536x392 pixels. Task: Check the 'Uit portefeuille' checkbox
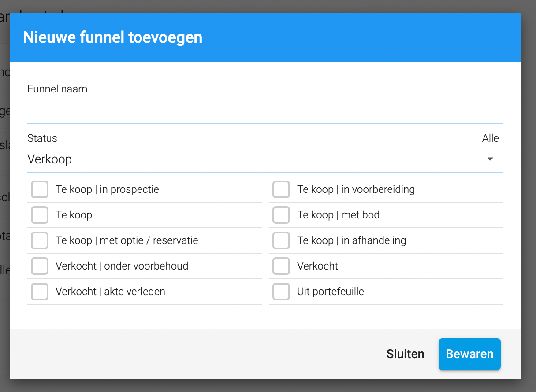point(281,292)
